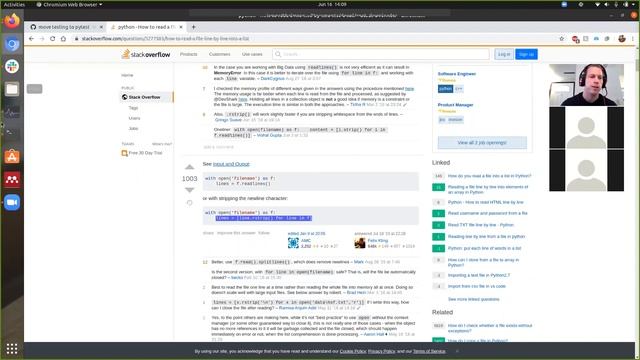640x360 pixels.
Task: Open a new browser tab
Action: pyautogui.click(x=193, y=27)
